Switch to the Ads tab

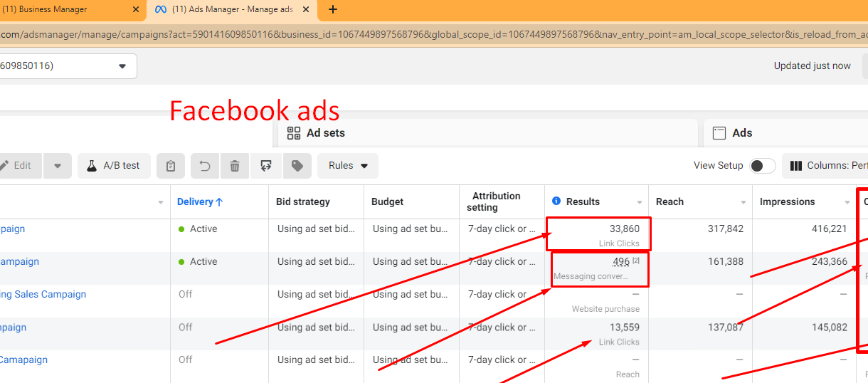tap(742, 133)
